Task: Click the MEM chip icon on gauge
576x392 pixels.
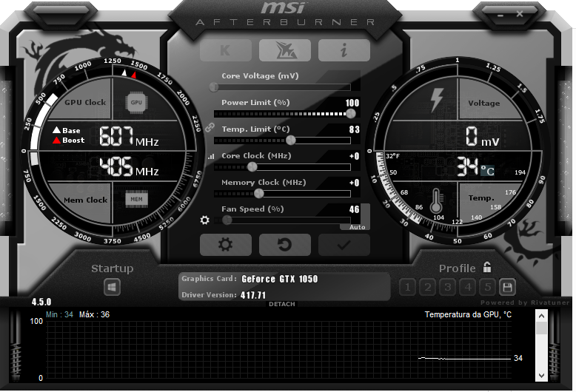Action: [136, 199]
